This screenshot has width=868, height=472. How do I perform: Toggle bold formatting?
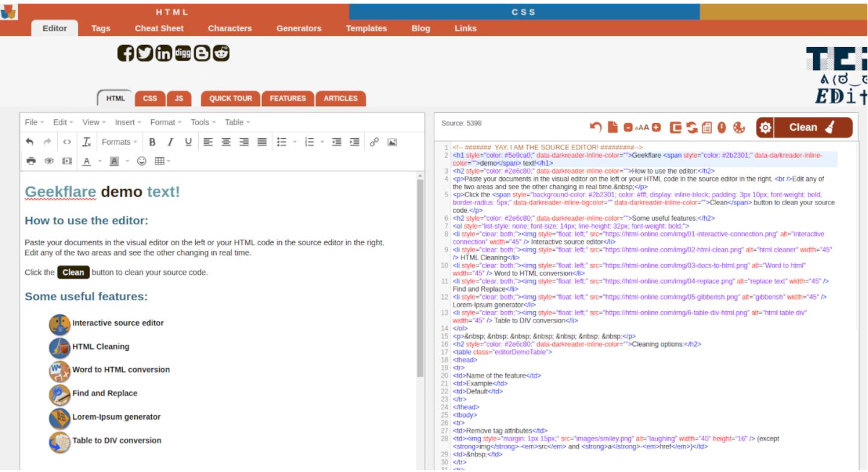152,142
